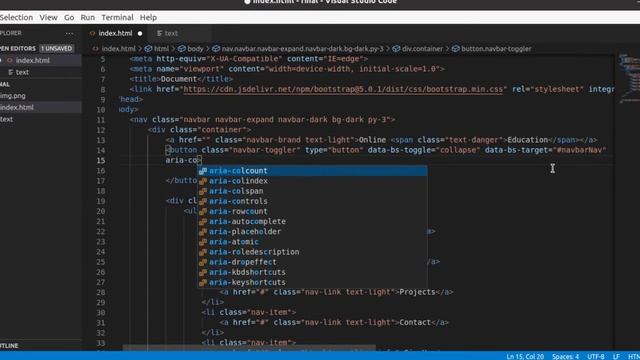This screenshot has width=640, height=360.
Task: Click the word Contact in line 31
Action: click(x=415, y=322)
